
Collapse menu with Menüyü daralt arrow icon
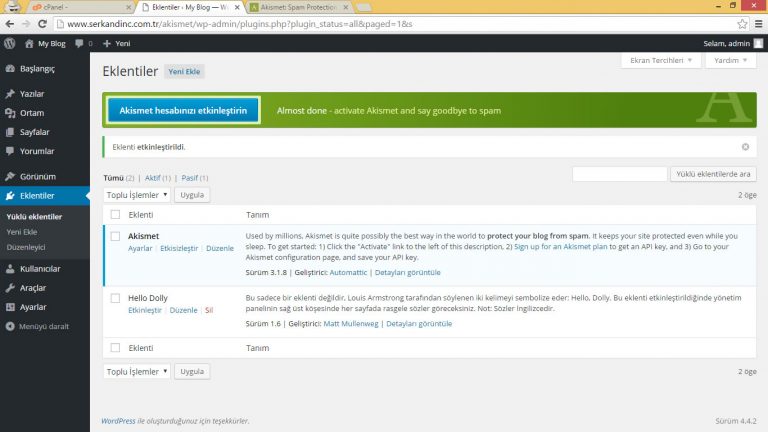coord(10,326)
